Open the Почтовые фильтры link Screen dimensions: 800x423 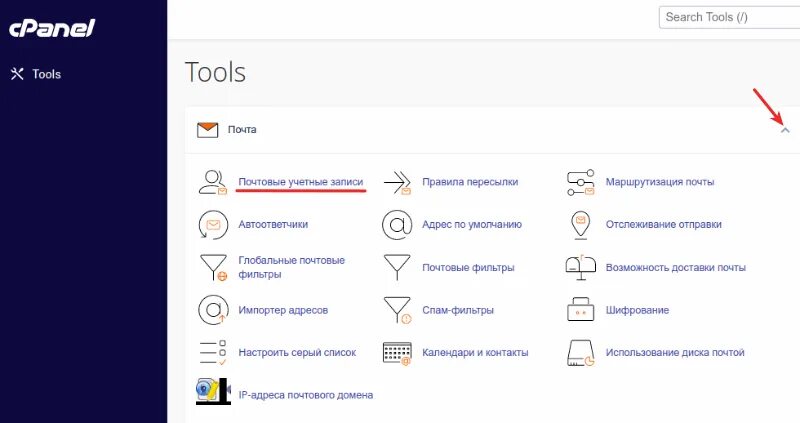pos(468,267)
